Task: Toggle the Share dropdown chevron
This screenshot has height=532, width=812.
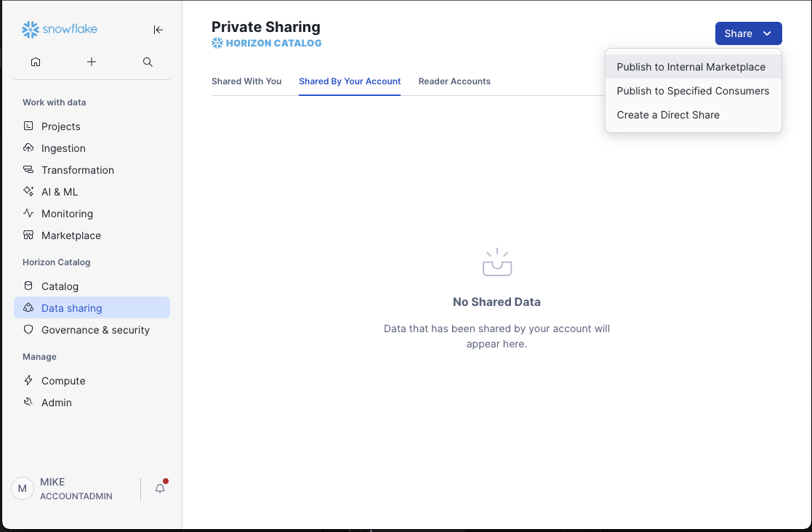Action: tap(767, 33)
